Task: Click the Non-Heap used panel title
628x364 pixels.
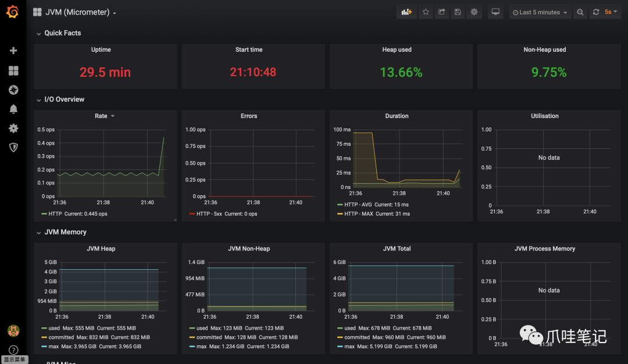Action: (x=545, y=49)
